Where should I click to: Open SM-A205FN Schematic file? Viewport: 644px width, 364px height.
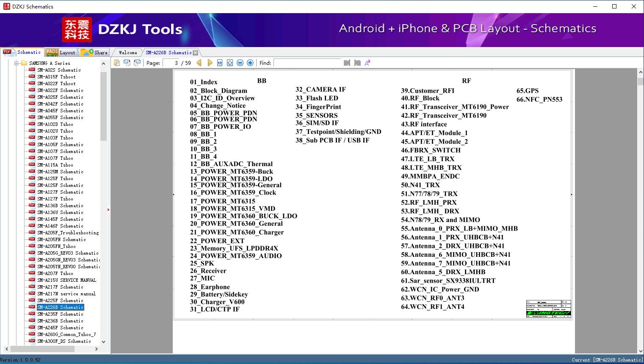(61, 239)
